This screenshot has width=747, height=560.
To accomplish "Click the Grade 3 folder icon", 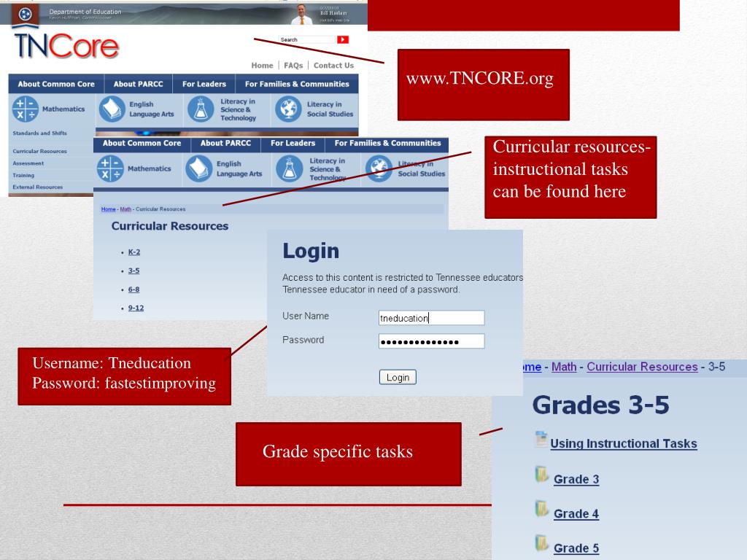I will pyautogui.click(x=542, y=475).
